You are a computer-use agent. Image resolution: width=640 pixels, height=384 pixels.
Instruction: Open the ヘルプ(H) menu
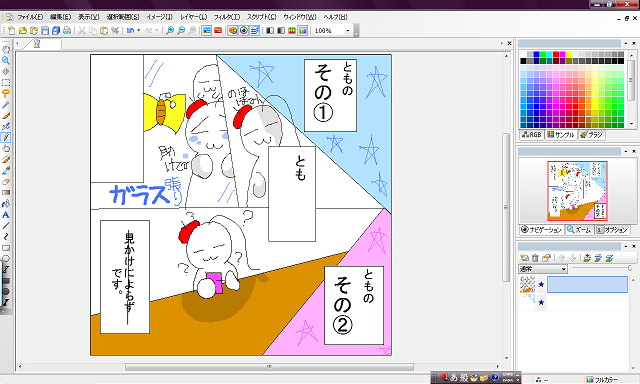click(x=336, y=17)
